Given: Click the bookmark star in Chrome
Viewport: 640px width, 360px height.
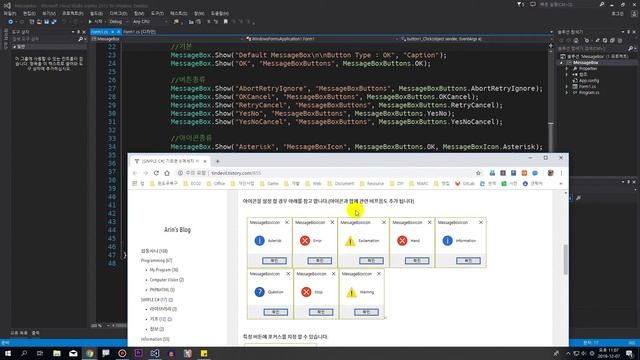Looking at the screenshot, I should tap(478, 173).
